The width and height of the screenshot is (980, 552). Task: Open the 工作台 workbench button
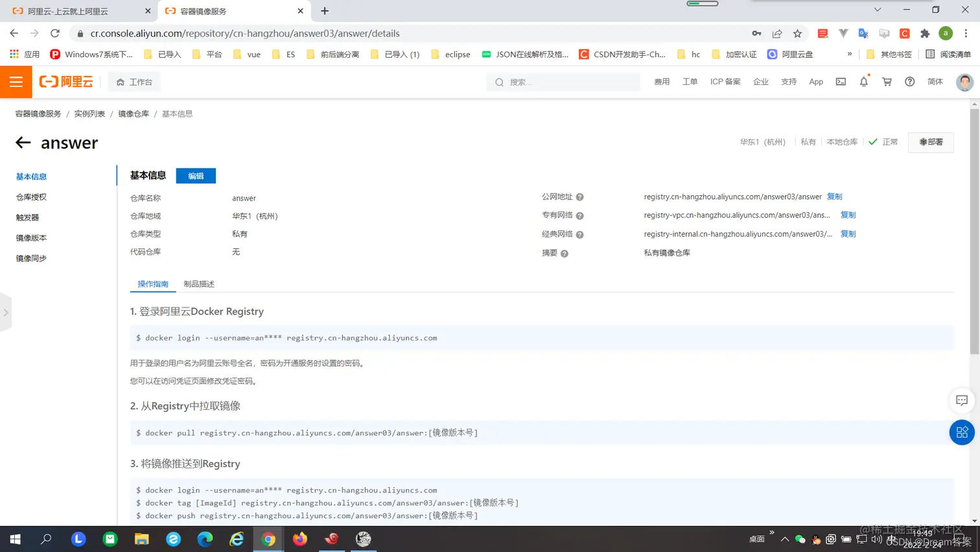point(134,82)
